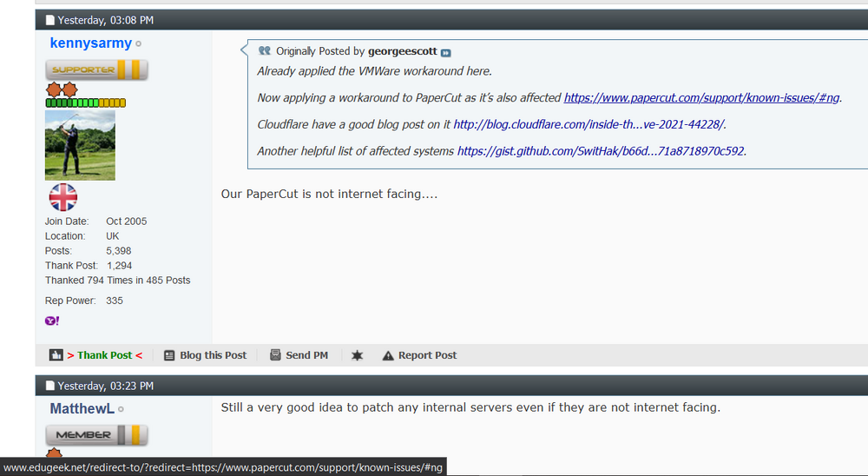The width and height of the screenshot is (868, 476).
Task: Click kennysarmy's golfer avatar image
Action: [x=80, y=145]
